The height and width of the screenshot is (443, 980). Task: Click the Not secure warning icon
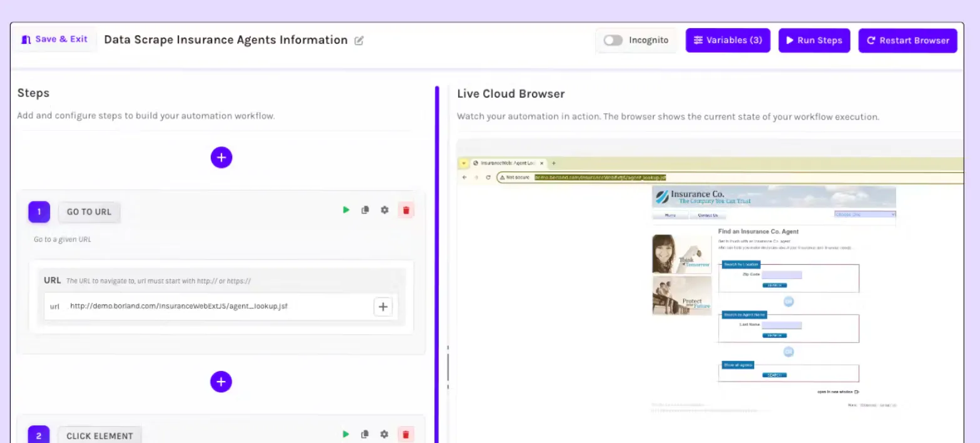(x=503, y=178)
